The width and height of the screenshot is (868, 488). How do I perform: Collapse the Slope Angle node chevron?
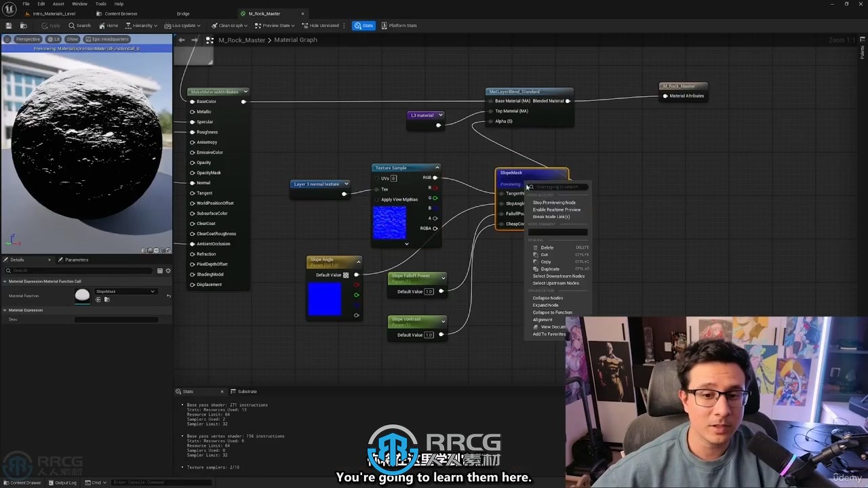[x=359, y=261]
